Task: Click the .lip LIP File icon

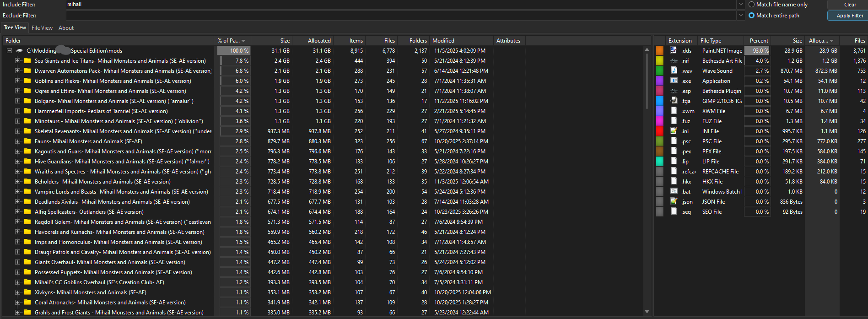Action: 674,161
